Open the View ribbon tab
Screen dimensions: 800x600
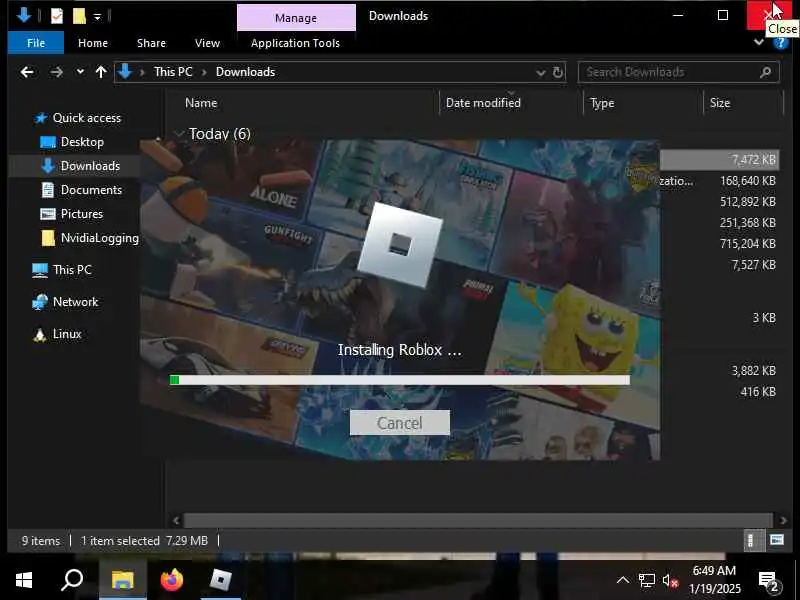tap(207, 43)
